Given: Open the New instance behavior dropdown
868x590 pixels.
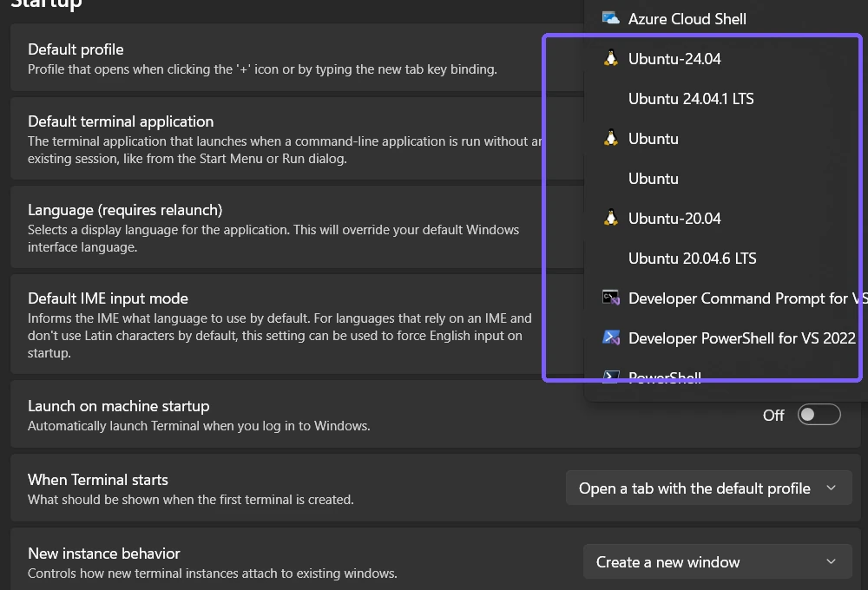Looking at the screenshot, I should (718, 561).
